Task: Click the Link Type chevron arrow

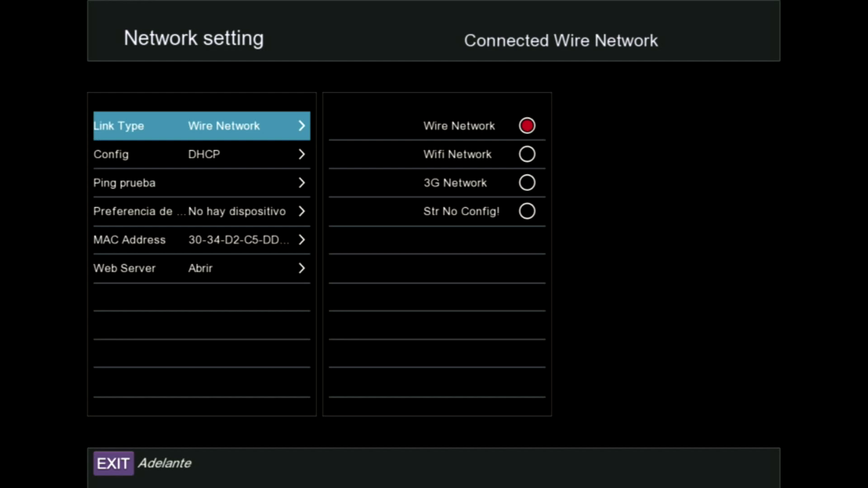Action: 302,126
